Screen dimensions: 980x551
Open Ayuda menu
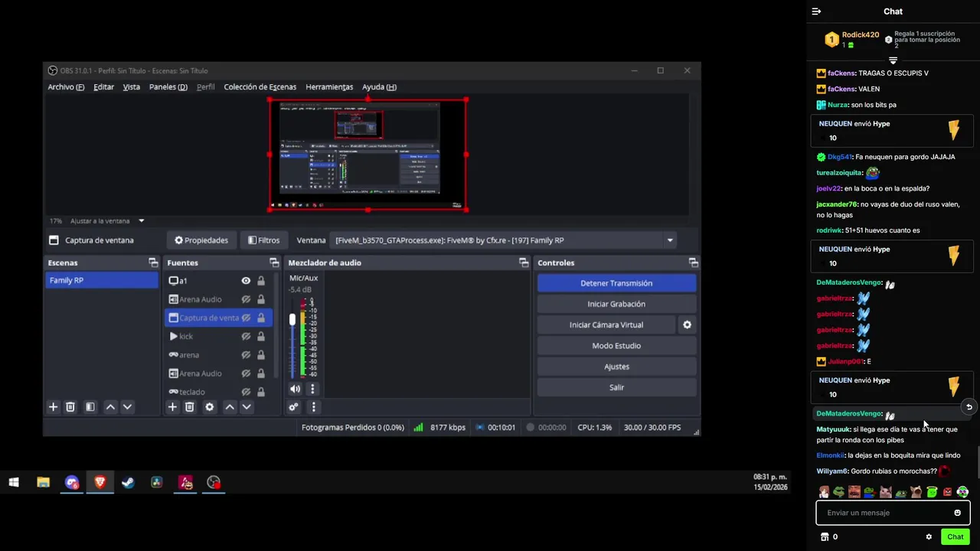tap(379, 87)
